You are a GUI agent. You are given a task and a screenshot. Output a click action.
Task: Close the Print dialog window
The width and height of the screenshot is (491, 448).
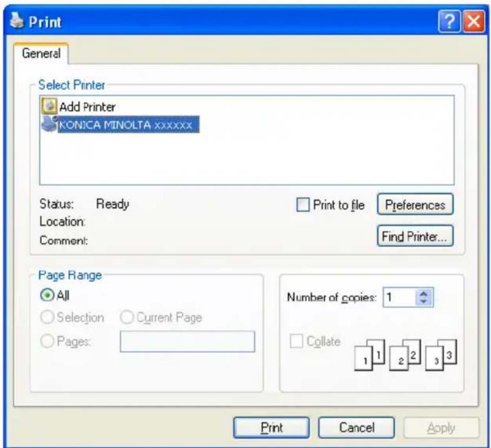tap(474, 21)
